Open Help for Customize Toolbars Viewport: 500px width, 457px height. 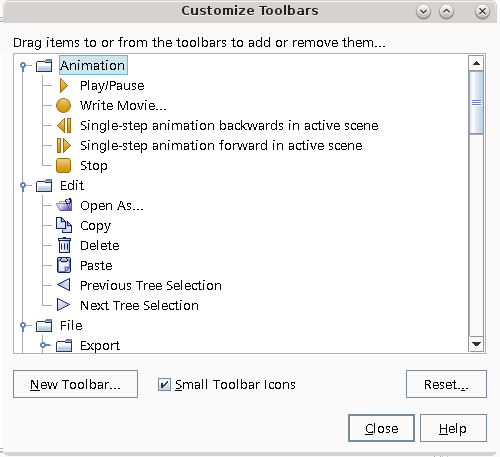coord(453,428)
